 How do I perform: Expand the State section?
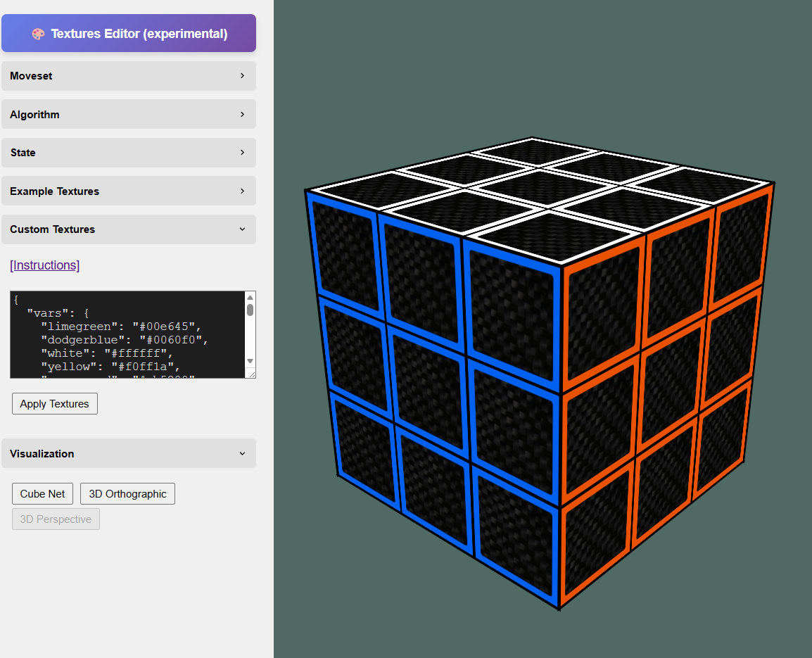129,152
